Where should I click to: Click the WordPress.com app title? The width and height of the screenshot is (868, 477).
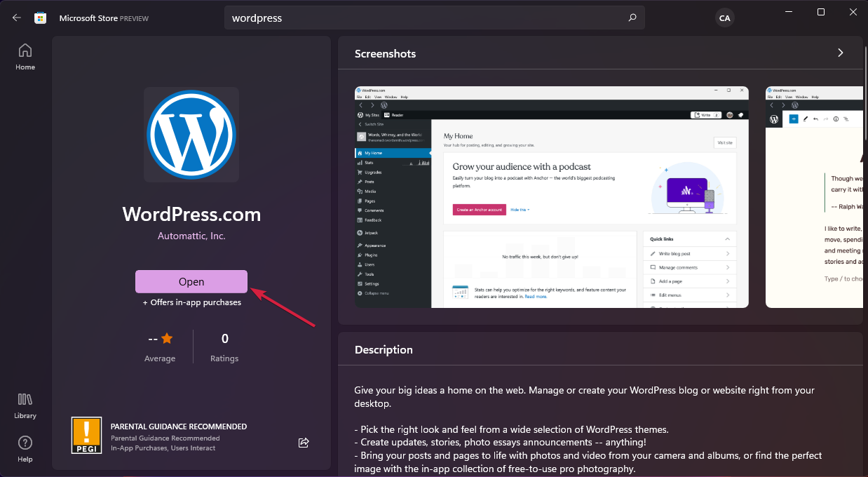[x=191, y=214]
